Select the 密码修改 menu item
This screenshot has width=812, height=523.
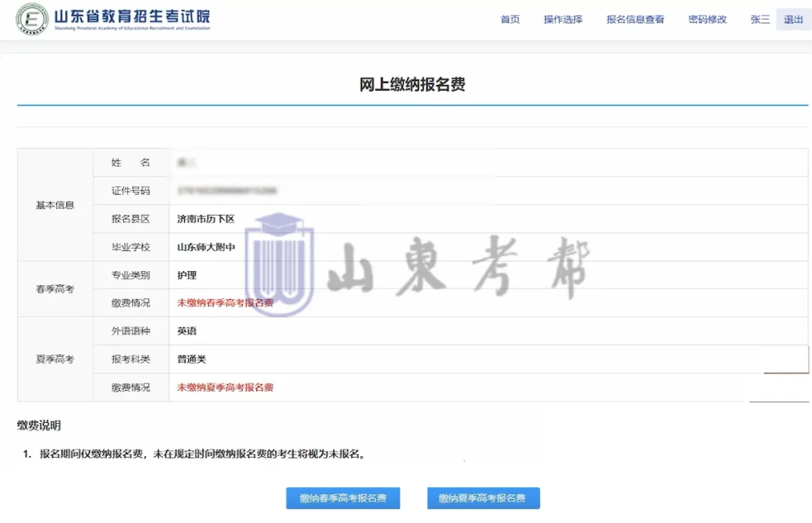pyautogui.click(x=707, y=20)
